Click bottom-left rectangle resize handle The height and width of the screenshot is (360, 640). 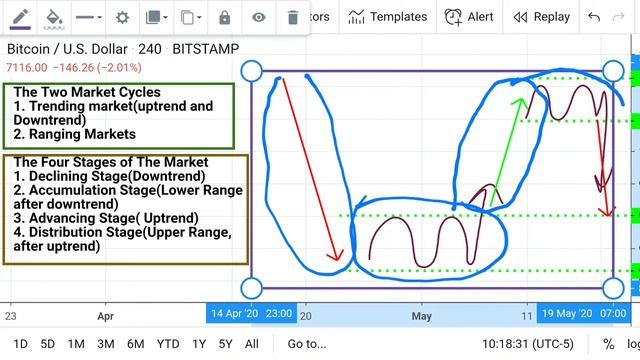[x=251, y=288]
